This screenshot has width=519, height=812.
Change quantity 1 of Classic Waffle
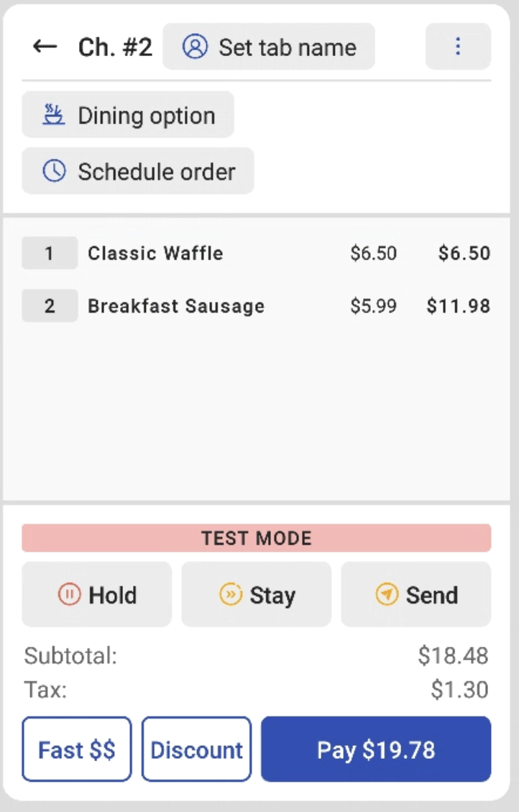50,253
